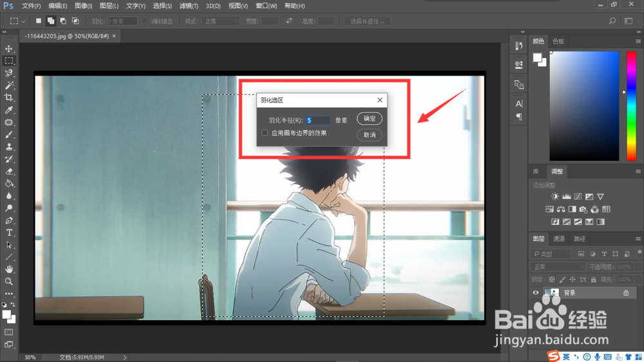
Task: Open the 图像(I) menu
Action: [83, 6]
